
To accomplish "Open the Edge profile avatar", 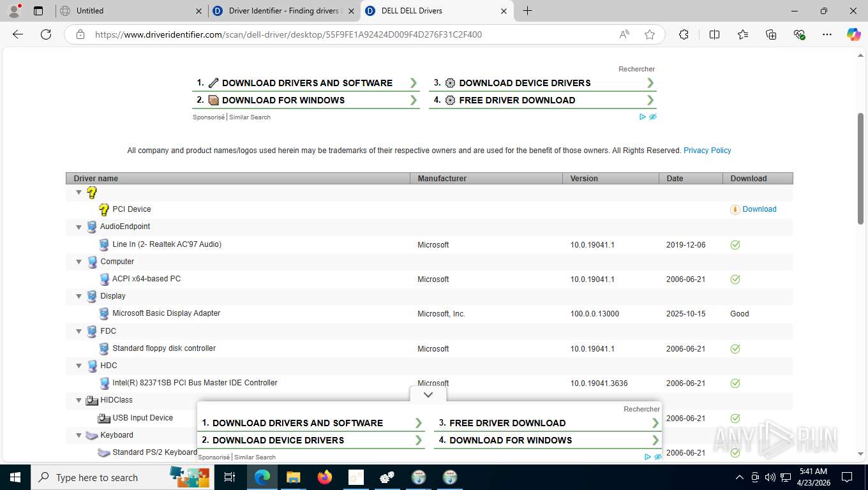I will tap(14, 11).
